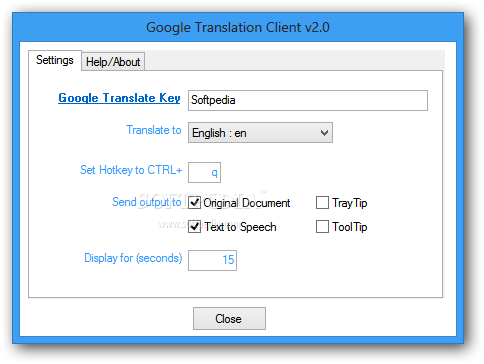Viewport: 484px width, 364px height.
Task: Click the 'Send output to' label
Action: (147, 202)
